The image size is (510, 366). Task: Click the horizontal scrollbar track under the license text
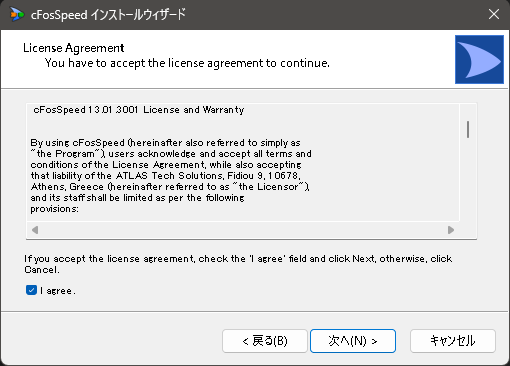[x=243, y=230]
